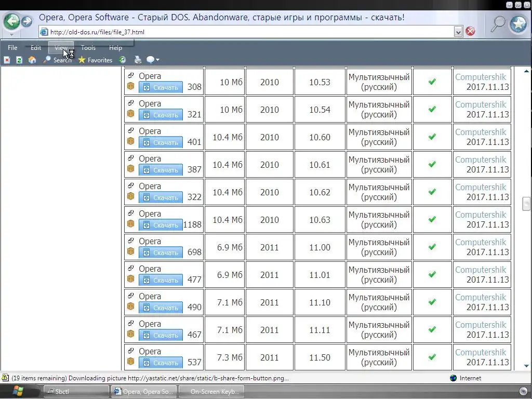This screenshot has width=532, height=399.
Task: Click the Print icon in the toolbar
Action: click(x=138, y=60)
